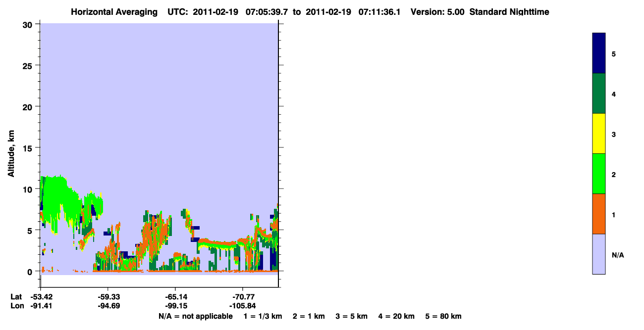Click the start time '07:05:39.7' in title

[266, 12]
